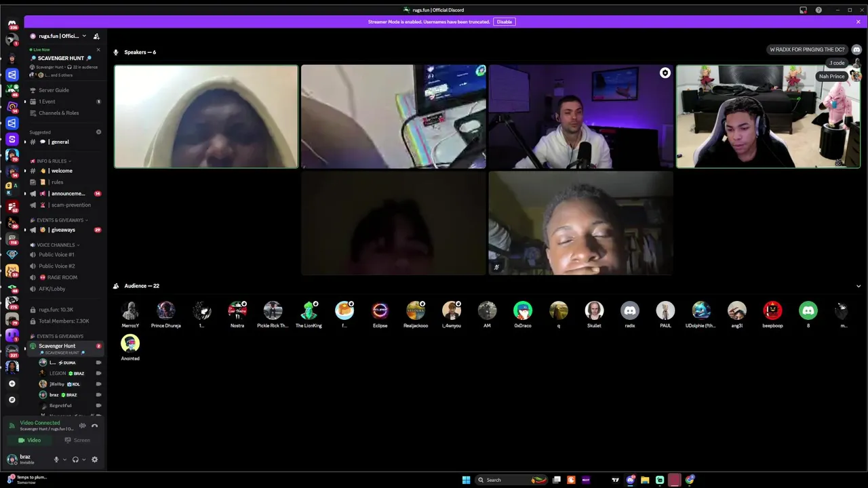Open User Settings with the gear icon
This screenshot has width=868, height=488.
coord(94,460)
